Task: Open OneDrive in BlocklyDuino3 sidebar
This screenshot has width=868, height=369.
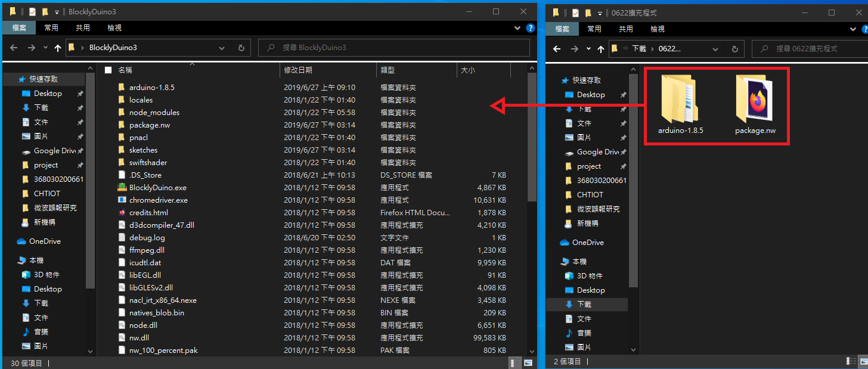Action: point(45,241)
